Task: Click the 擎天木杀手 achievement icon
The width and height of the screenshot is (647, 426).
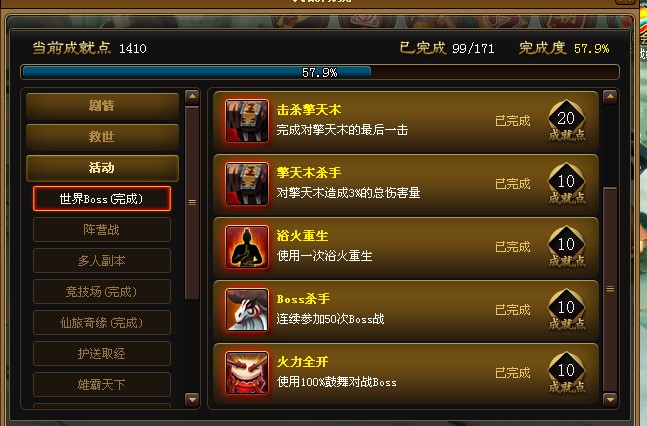Action: pos(247,184)
